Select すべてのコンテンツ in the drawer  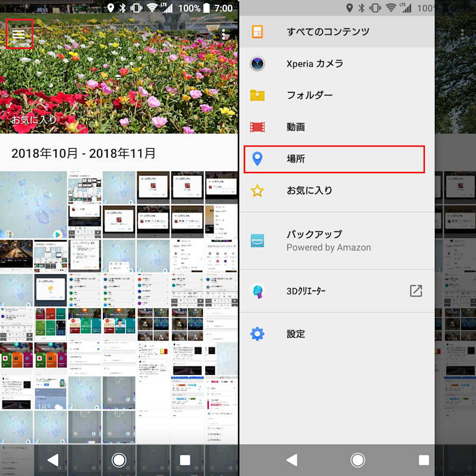coord(337,32)
